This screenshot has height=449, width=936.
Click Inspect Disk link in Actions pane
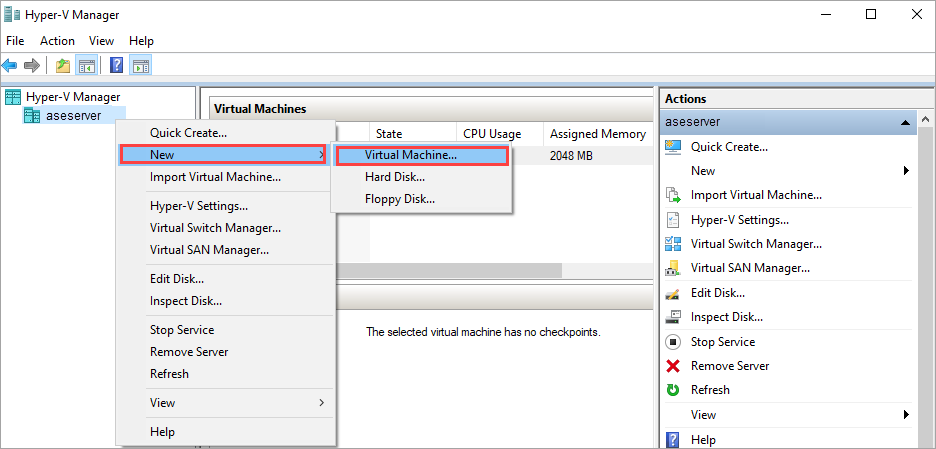point(726,317)
